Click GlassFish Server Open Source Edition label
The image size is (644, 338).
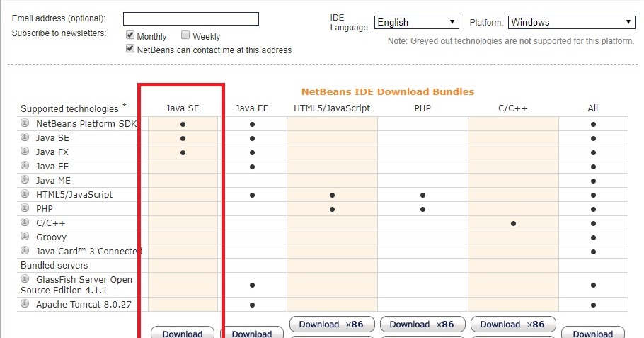(76, 285)
